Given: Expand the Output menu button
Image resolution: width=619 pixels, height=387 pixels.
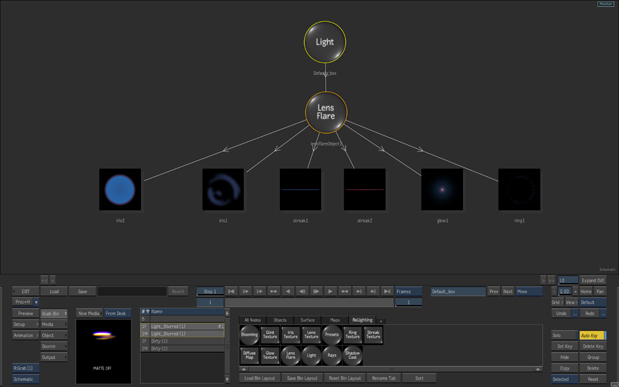Looking at the screenshot, I should coord(54,357).
